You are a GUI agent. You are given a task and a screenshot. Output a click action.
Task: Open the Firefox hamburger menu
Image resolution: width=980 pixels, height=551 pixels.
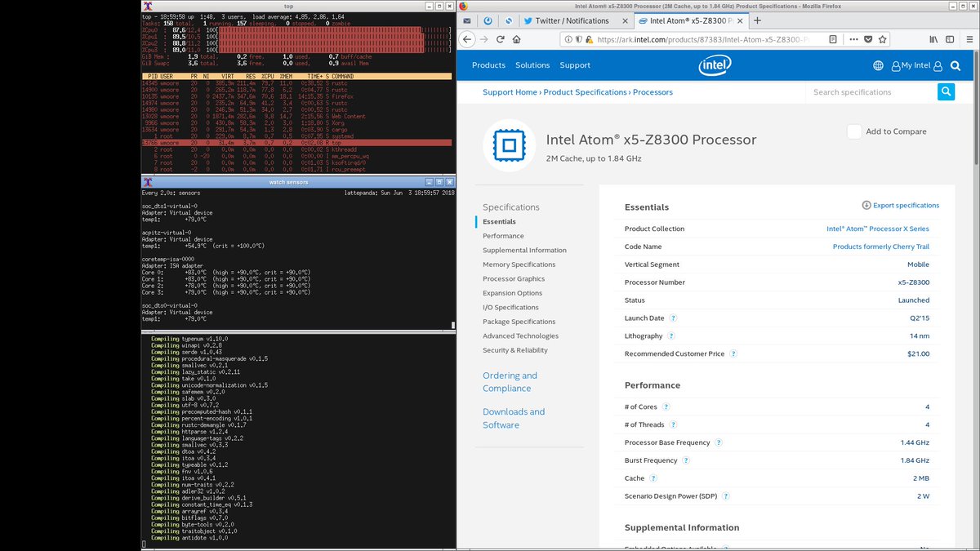click(968, 39)
